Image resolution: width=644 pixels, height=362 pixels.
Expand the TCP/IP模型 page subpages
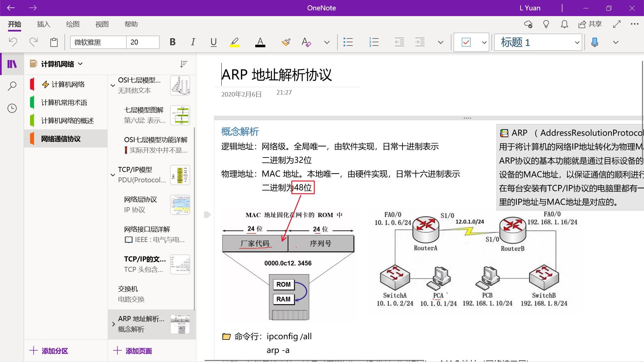(x=113, y=175)
